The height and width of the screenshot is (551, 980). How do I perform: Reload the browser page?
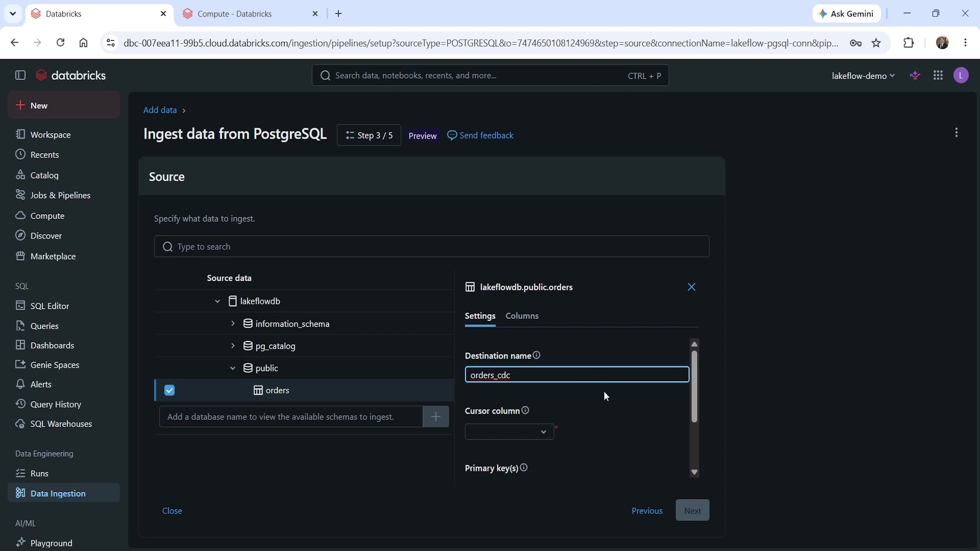pyautogui.click(x=61, y=43)
